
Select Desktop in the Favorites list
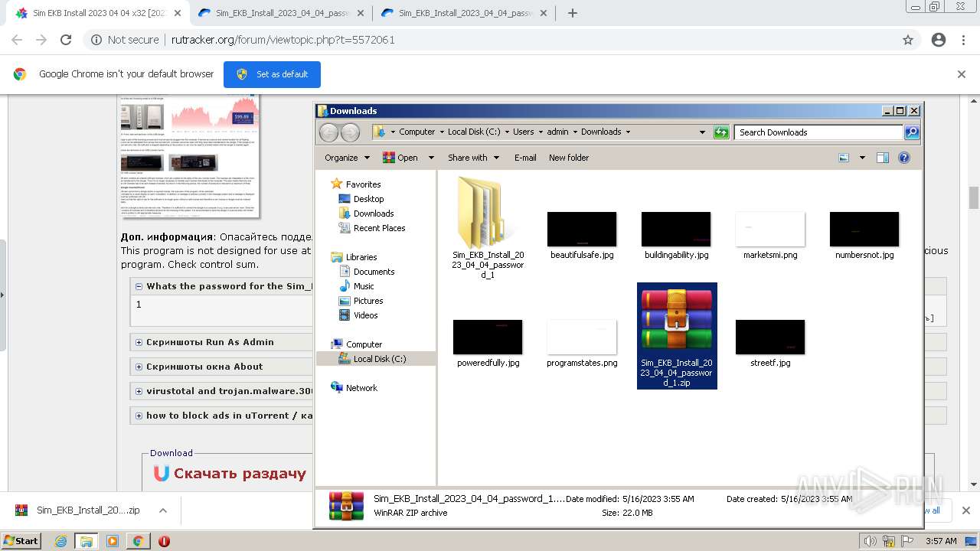[x=368, y=199]
